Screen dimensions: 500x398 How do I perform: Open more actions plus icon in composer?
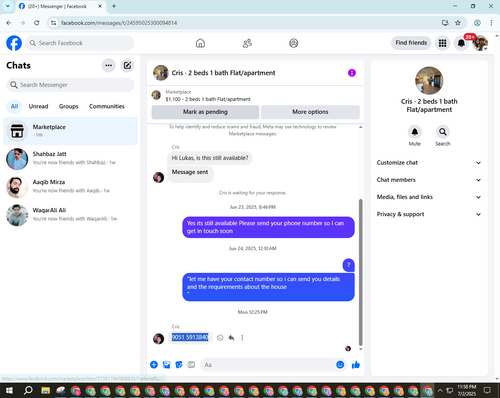pyautogui.click(x=154, y=365)
